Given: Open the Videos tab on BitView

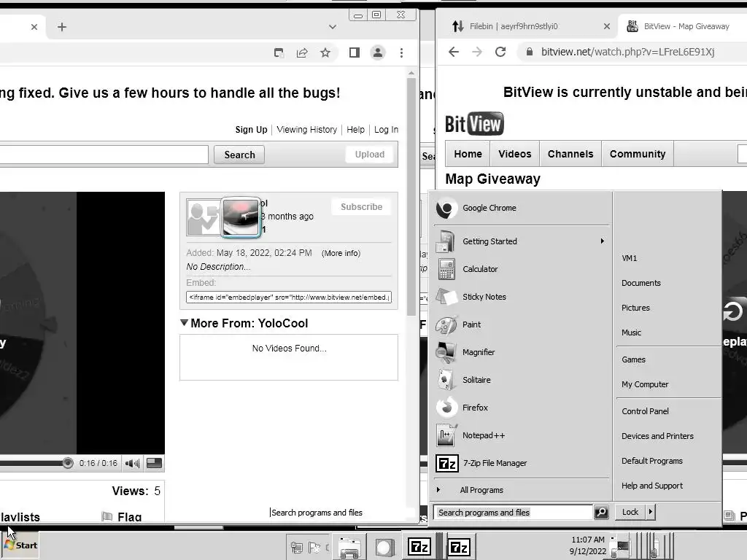Looking at the screenshot, I should click(514, 154).
